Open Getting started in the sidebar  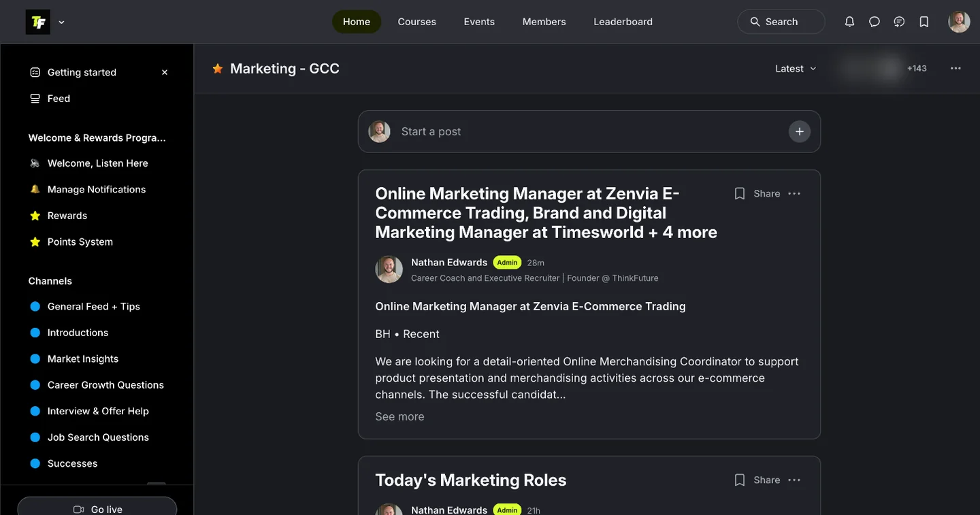click(82, 72)
